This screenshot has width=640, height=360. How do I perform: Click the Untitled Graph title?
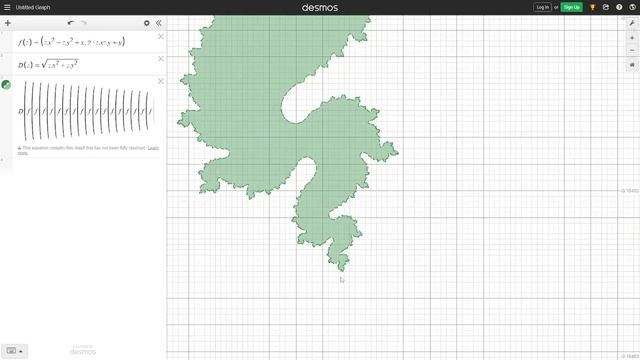point(33,7)
